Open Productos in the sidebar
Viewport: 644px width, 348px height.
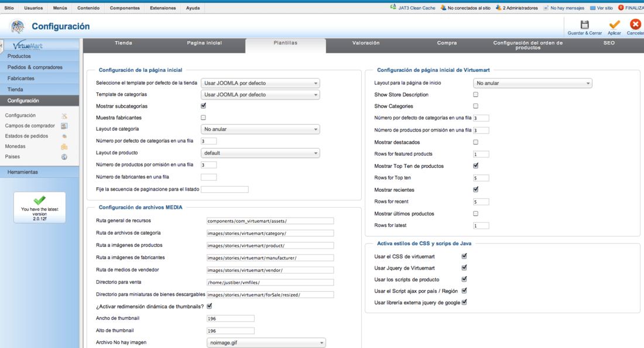[x=39, y=56]
